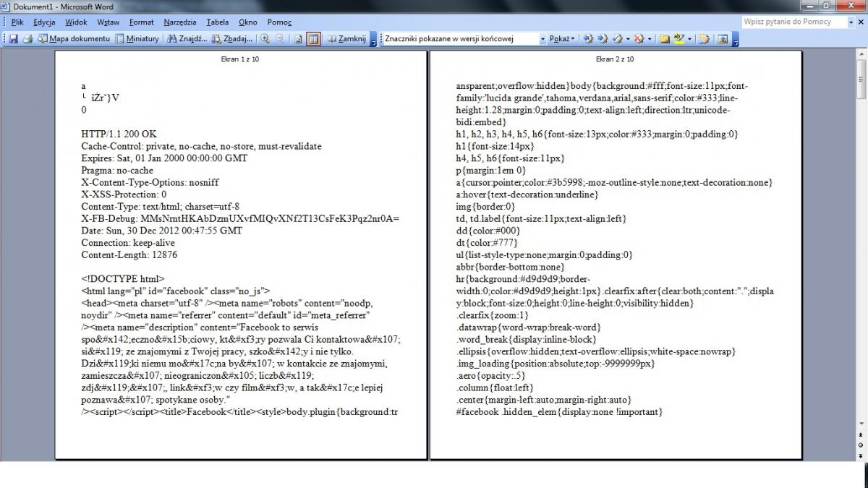The width and height of the screenshot is (868, 488).
Task: Click the Ekran 1 z 10 label
Action: [240, 59]
